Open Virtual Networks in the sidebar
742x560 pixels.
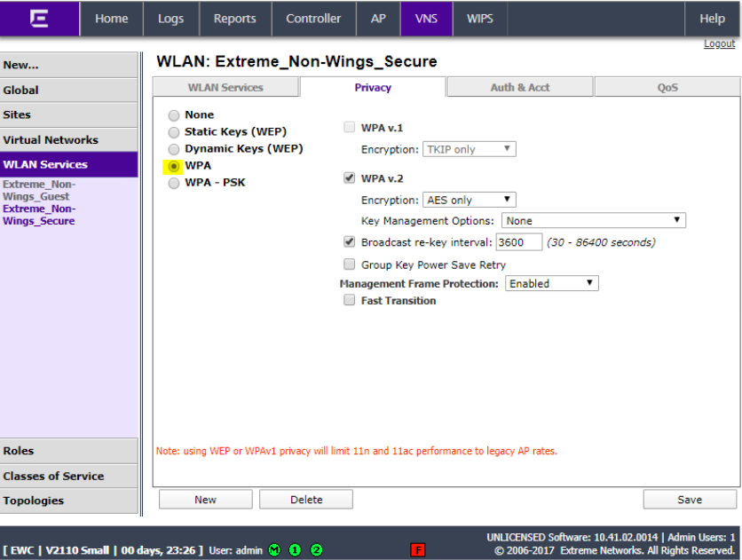[68, 140]
